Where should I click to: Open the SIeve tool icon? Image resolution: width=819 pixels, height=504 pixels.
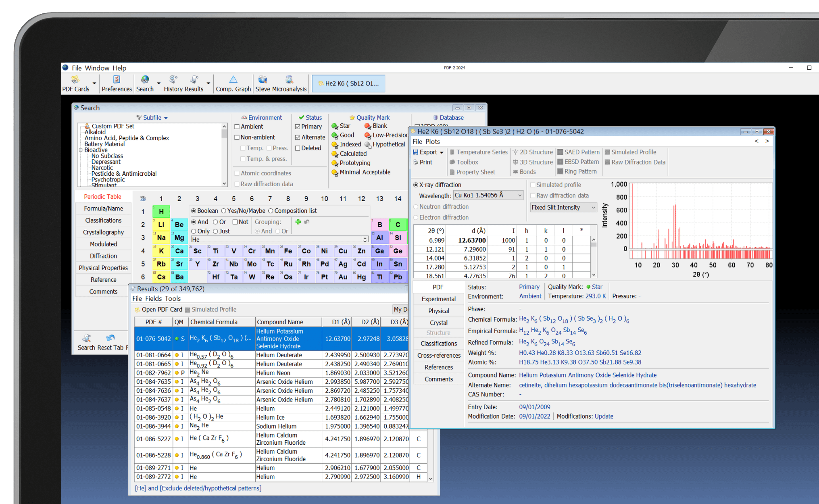[x=263, y=80]
